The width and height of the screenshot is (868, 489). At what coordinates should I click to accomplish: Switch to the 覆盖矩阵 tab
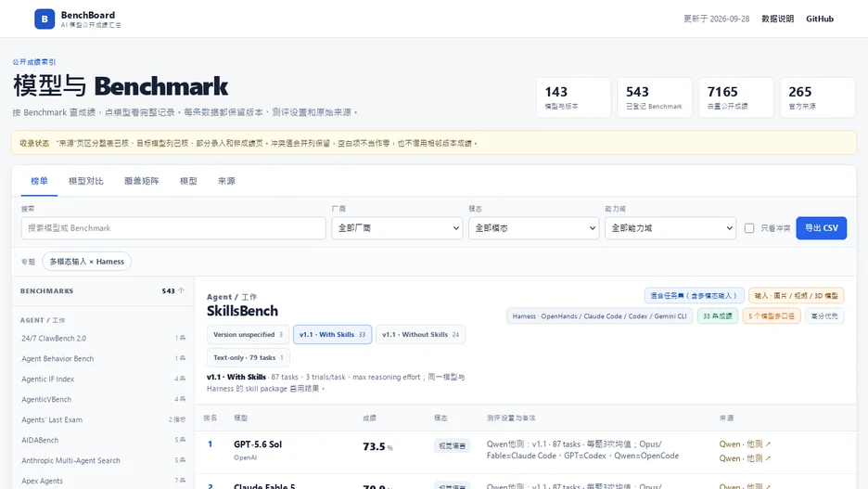142,181
